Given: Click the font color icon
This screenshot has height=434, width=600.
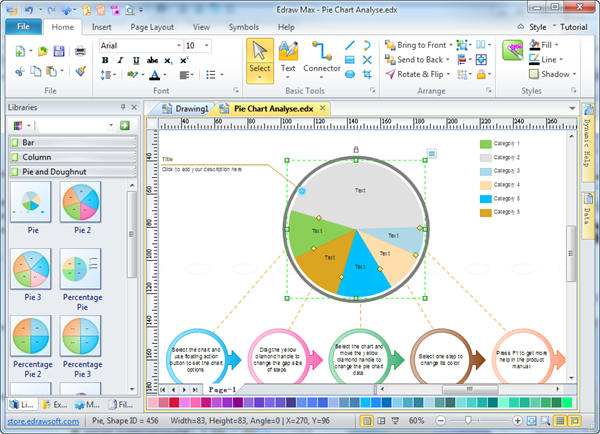Looking at the screenshot, I should (155, 75).
